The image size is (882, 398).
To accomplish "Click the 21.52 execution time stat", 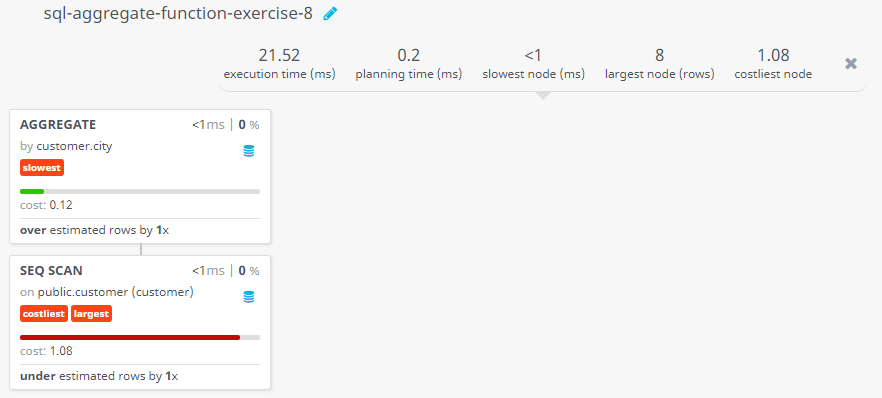I will click(x=280, y=64).
